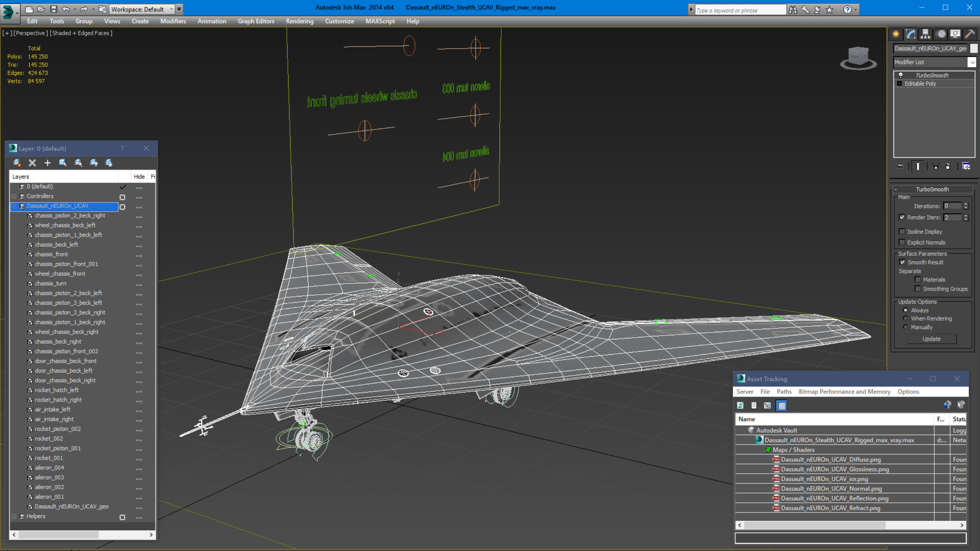Click Make Unique icon below modifier stack
The width and height of the screenshot is (980, 551).
[x=935, y=166]
